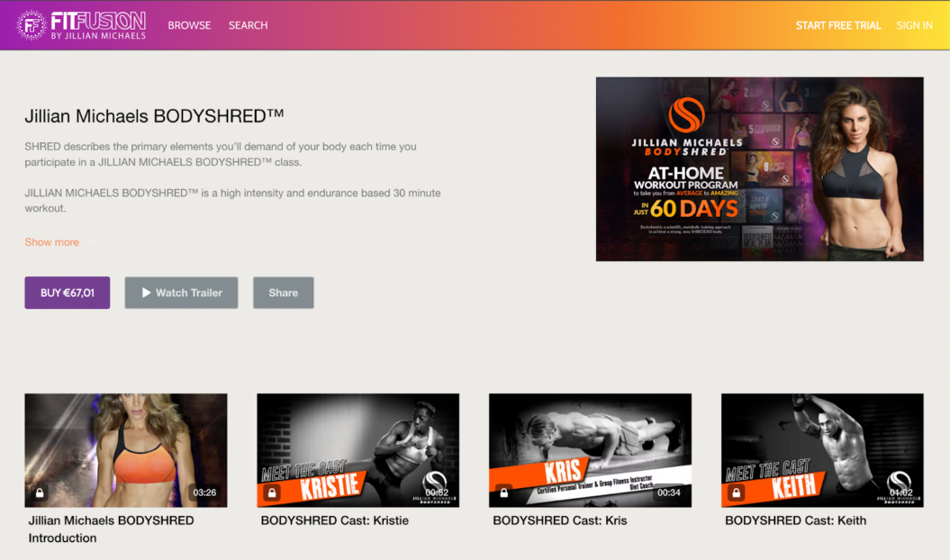Click the lock icon on Keith video
The image size is (950, 560).
point(737,492)
